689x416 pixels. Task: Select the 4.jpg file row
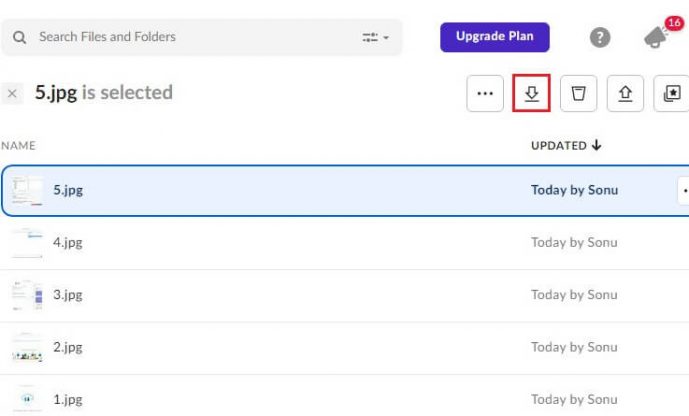pos(300,242)
